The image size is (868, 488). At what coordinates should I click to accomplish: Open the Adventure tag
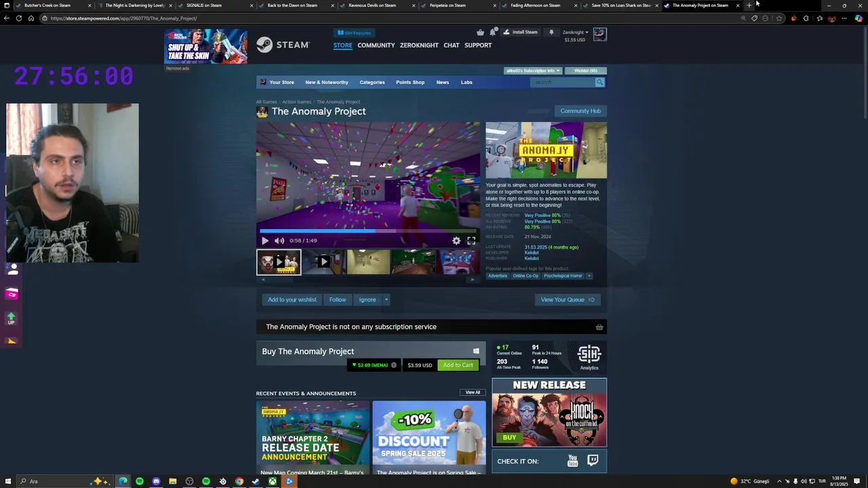tap(497, 276)
